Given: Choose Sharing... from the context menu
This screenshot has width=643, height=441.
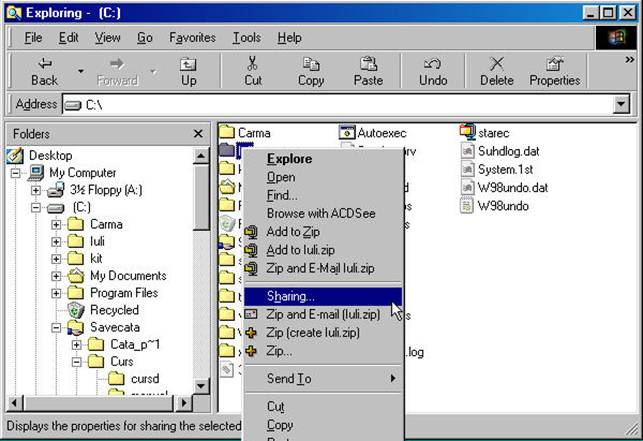Looking at the screenshot, I should [291, 296].
